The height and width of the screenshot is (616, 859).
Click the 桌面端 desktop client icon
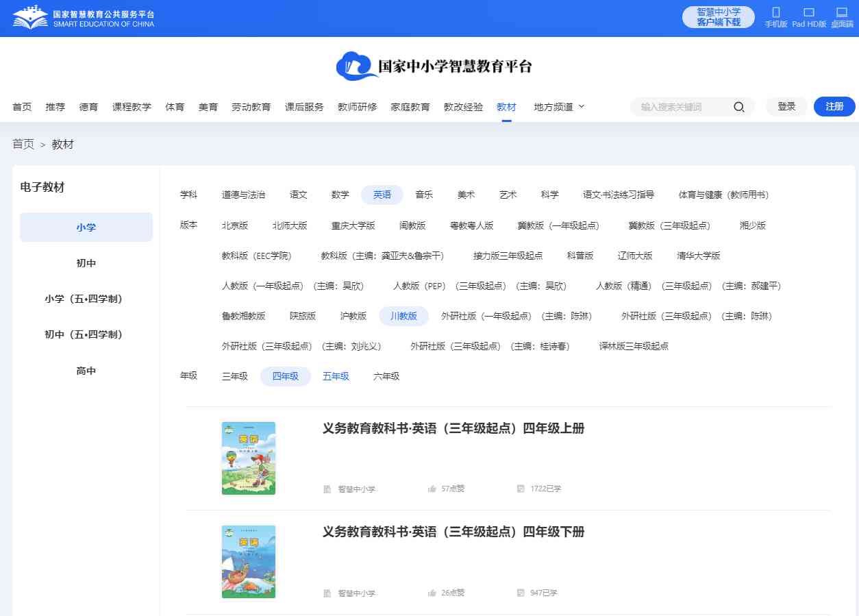(842, 12)
